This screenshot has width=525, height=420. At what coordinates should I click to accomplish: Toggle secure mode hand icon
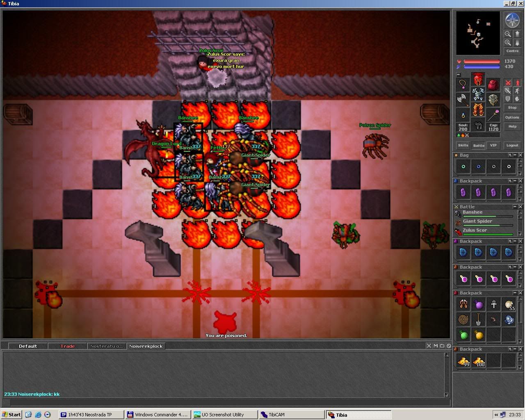pyautogui.click(x=517, y=99)
